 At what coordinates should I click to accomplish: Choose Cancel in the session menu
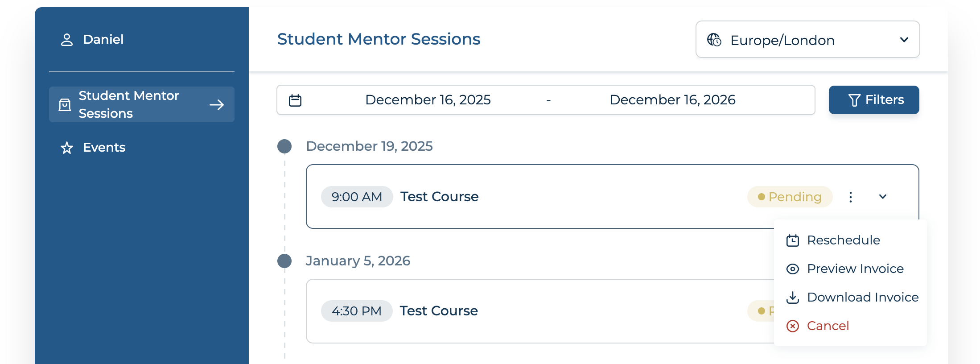click(828, 326)
